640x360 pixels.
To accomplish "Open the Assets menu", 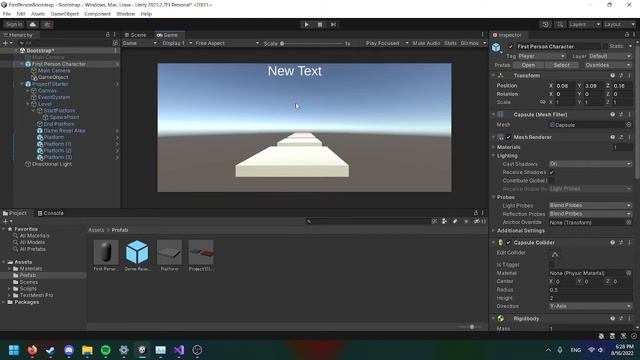I will click(38, 14).
